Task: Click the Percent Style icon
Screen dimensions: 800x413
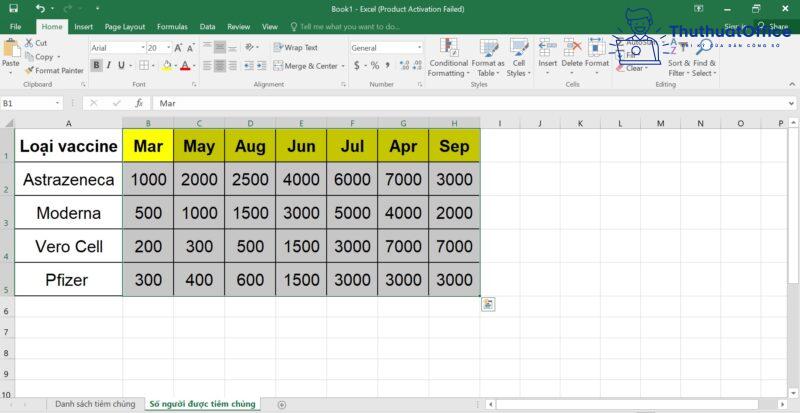Action: click(374, 65)
